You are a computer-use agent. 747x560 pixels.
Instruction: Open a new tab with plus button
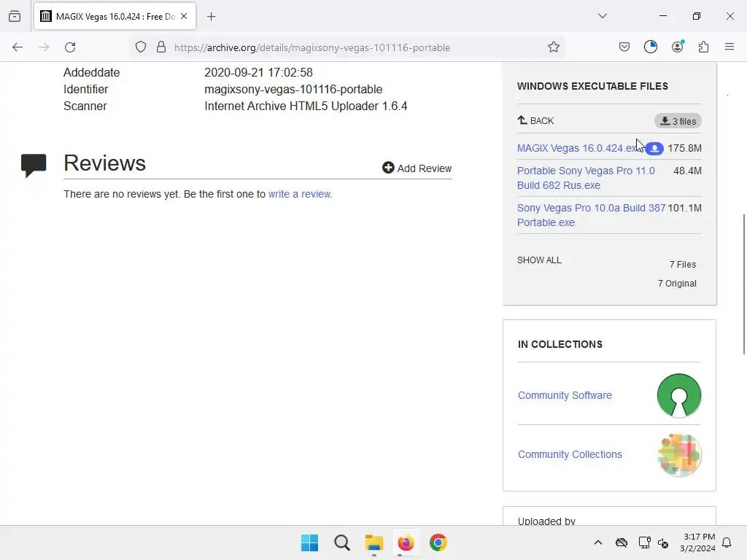(212, 17)
